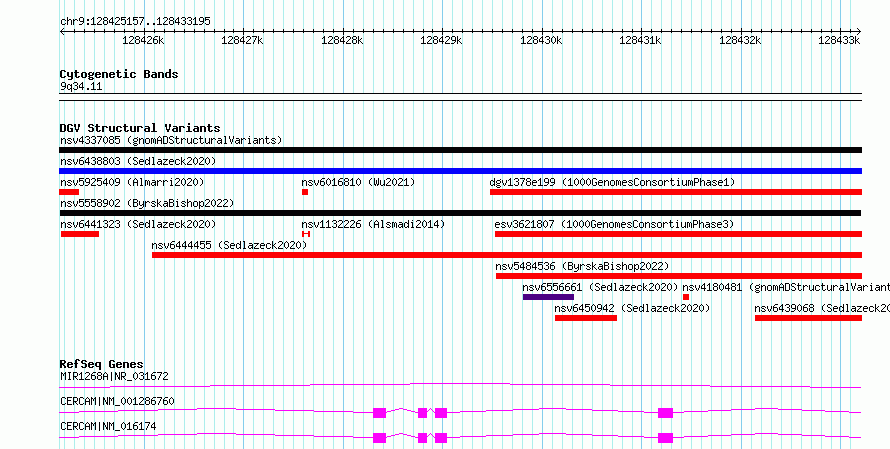
Task: Select first exon of CERCAM NM_016174
Action: tap(380, 438)
